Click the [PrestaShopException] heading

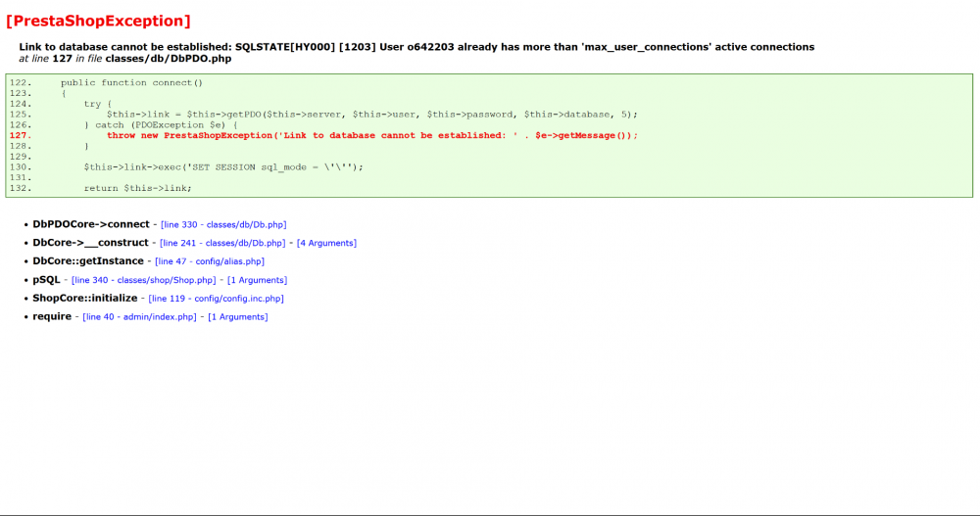point(98,22)
